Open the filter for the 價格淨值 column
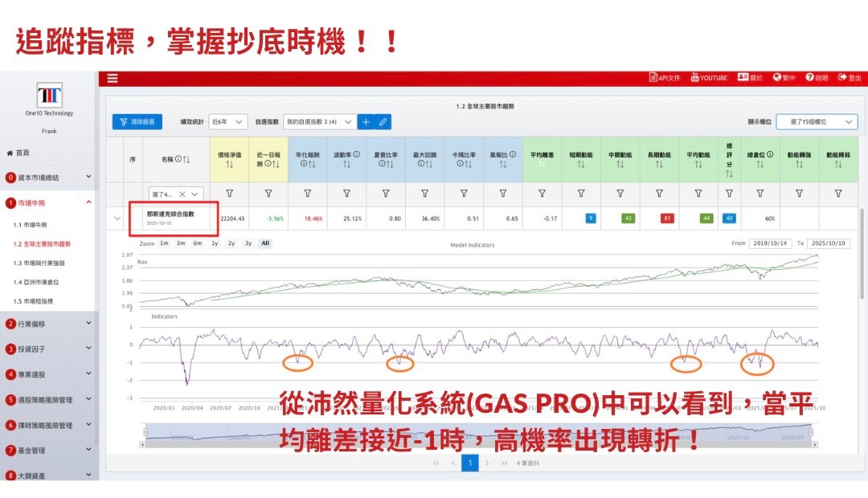Viewport: 868px width, 498px height. tap(230, 194)
